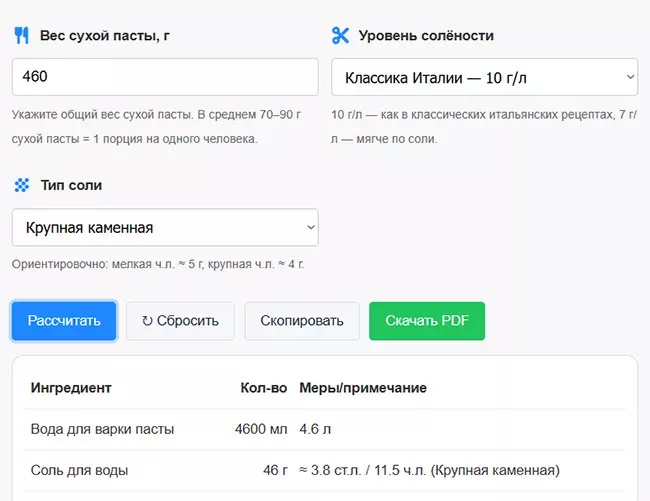Click the 'Тип соли' label
The width and height of the screenshot is (650, 501).
71,185
